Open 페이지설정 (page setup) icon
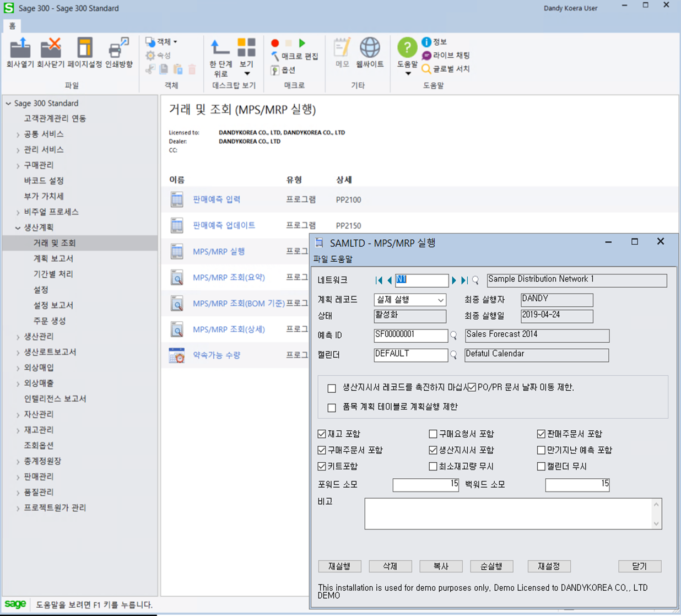The width and height of the screenshot is (681, 616). [x=84, y=48]
